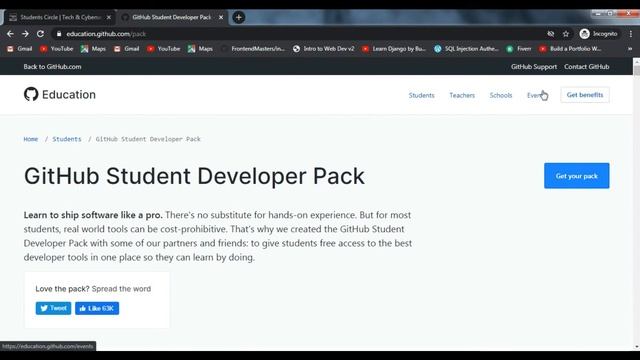The image size is (640, 360).
Task: Click the browser forward arrow
Action: [x=25, y=34]
